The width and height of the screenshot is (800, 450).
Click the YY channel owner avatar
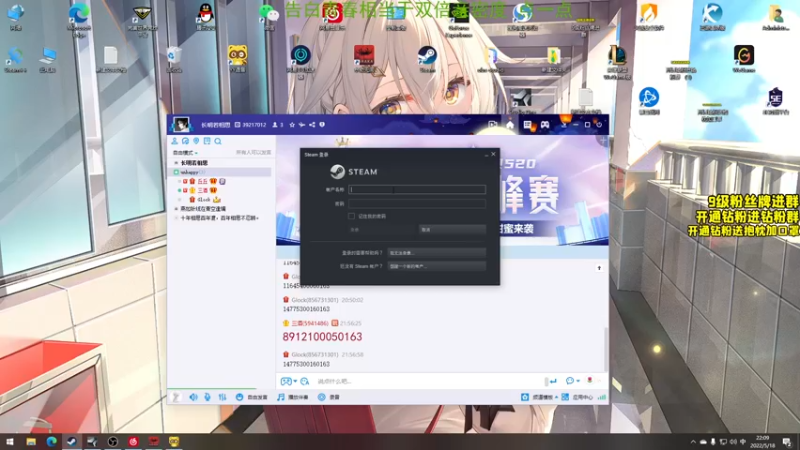click(x=181, y=124)
